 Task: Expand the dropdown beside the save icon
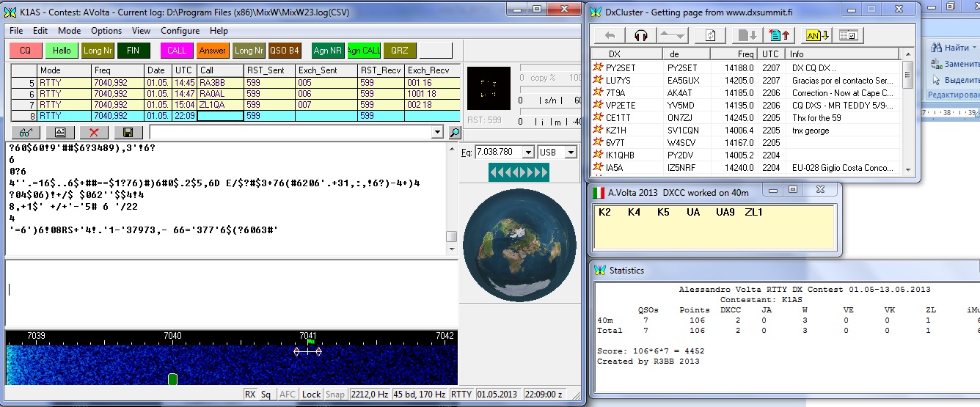pyautogui.click(x=438, y=133)
